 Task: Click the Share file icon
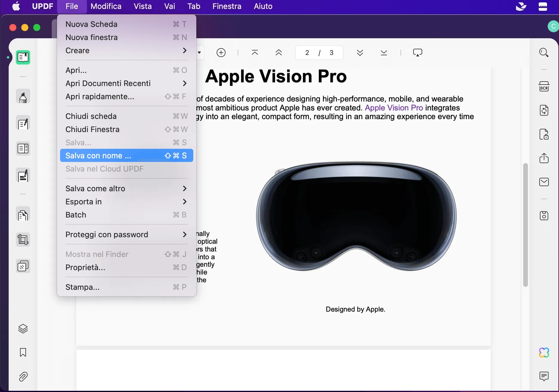(x=544, y=158)
